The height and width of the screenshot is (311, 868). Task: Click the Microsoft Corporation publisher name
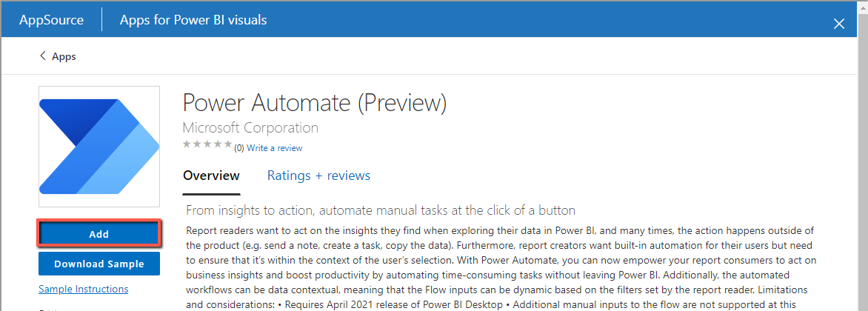(250, 128)
